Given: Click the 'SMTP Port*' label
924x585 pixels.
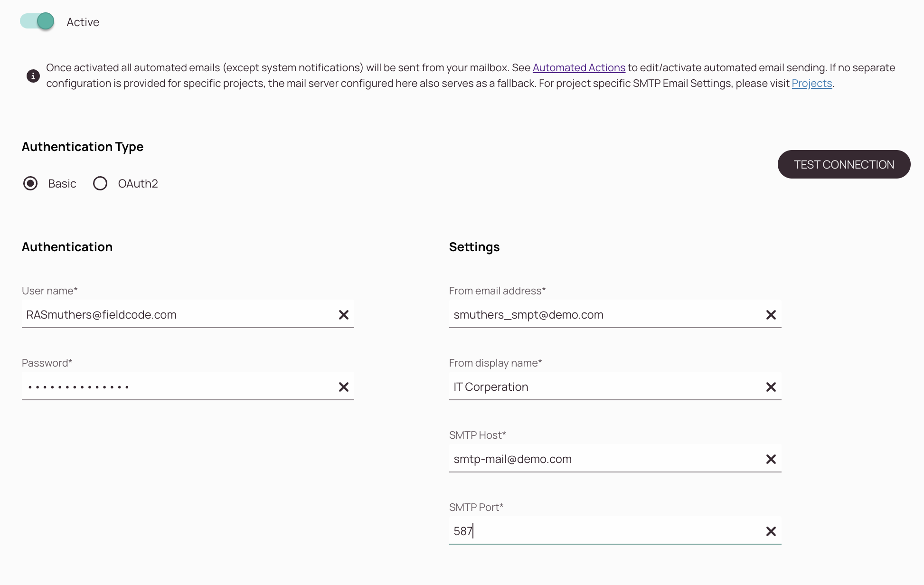Looking at the screenshot, I should [x=476, y=507].
